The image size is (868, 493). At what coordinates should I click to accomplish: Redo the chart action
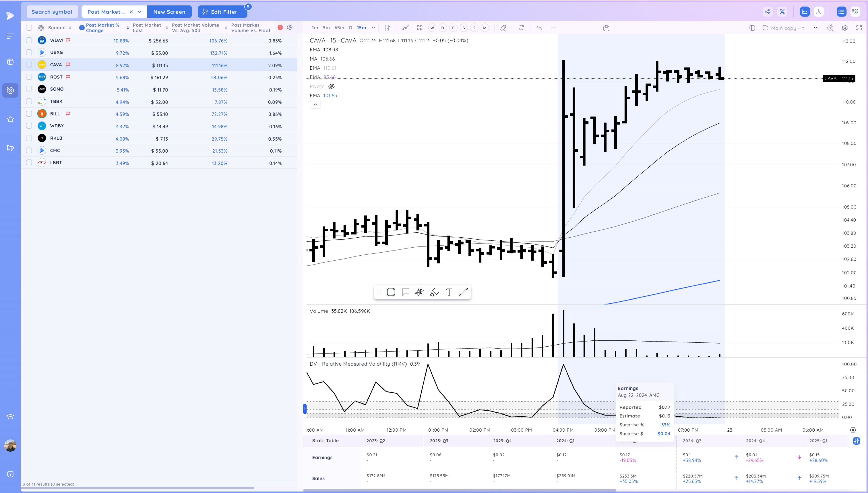[553, 28]
